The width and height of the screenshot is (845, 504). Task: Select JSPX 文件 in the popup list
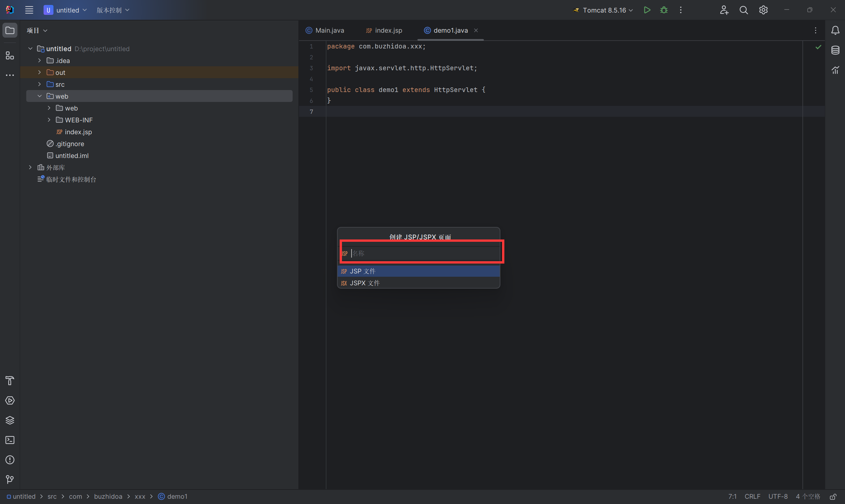(x=364, y=283)
